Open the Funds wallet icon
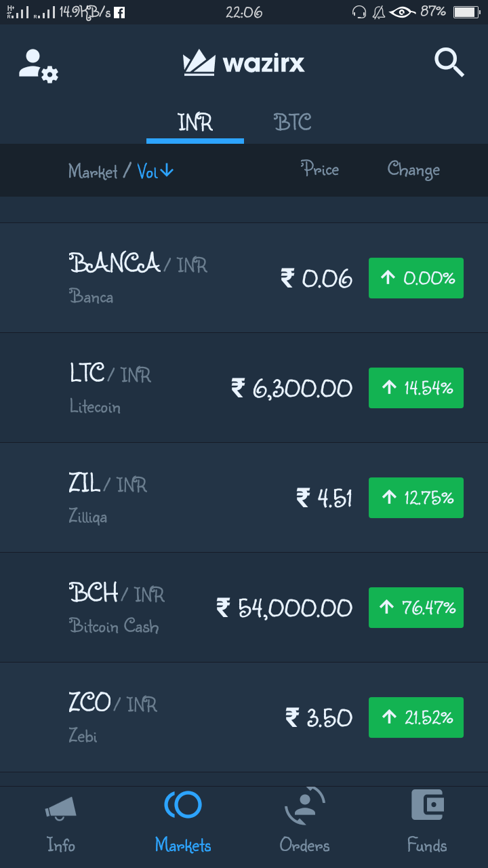Viewport: 488px width, 868px height. pyautogui.click(x=427, y=805)
